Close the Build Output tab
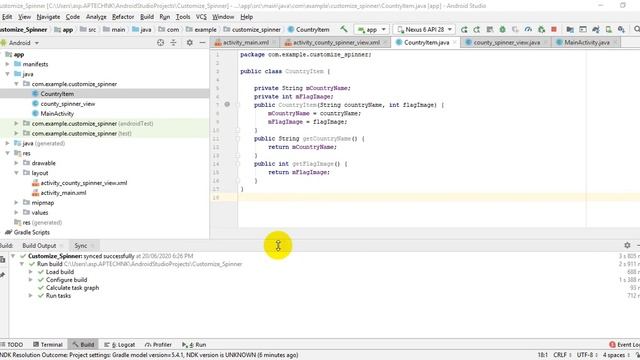Viewport: 640px width, 360px height. [61, 246]
